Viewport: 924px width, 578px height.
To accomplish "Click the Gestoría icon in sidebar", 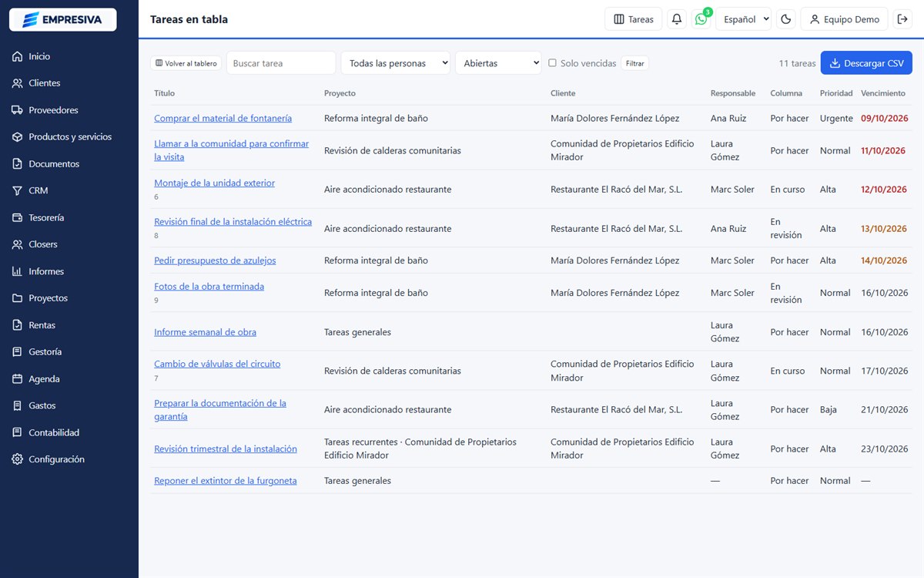I will (17, 351).
